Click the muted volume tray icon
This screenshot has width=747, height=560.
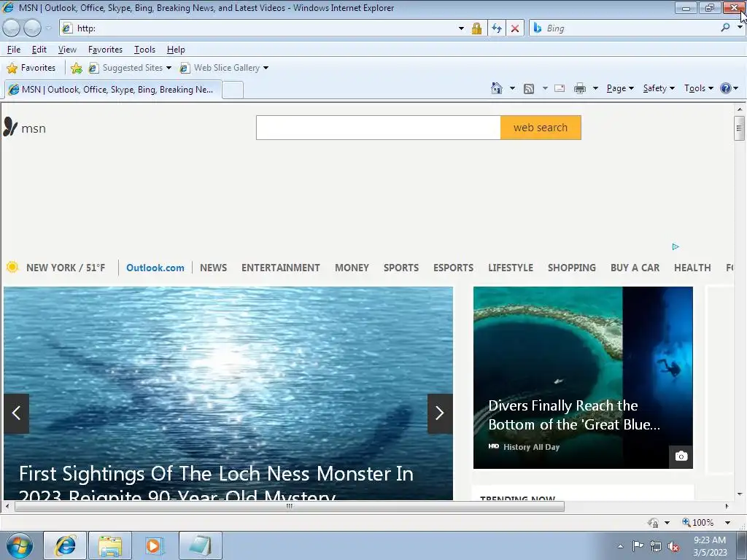pos(673,546)
